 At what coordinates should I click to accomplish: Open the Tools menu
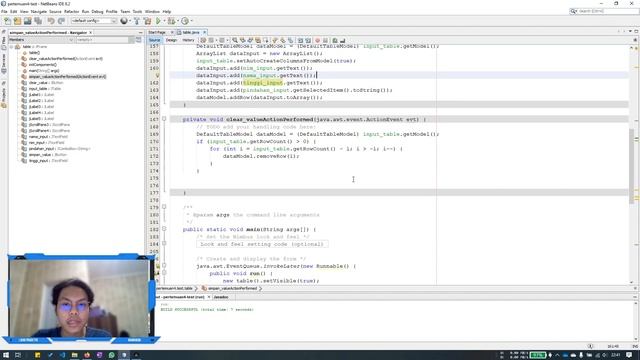click(137, 11)
